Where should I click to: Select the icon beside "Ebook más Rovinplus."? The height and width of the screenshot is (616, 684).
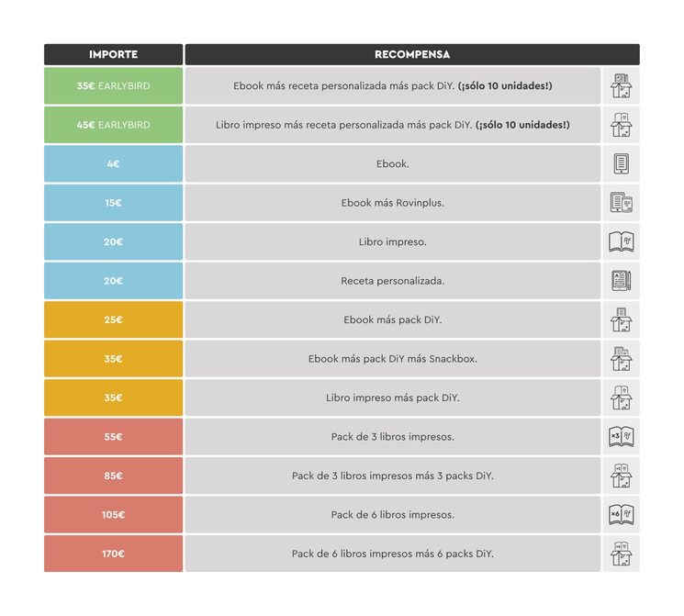(621, 203)
